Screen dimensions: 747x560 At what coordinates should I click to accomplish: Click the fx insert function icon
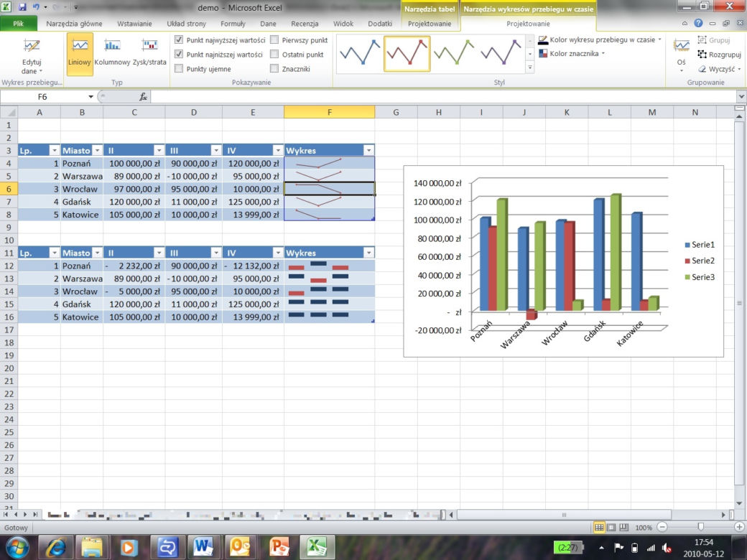coord(142,97)
